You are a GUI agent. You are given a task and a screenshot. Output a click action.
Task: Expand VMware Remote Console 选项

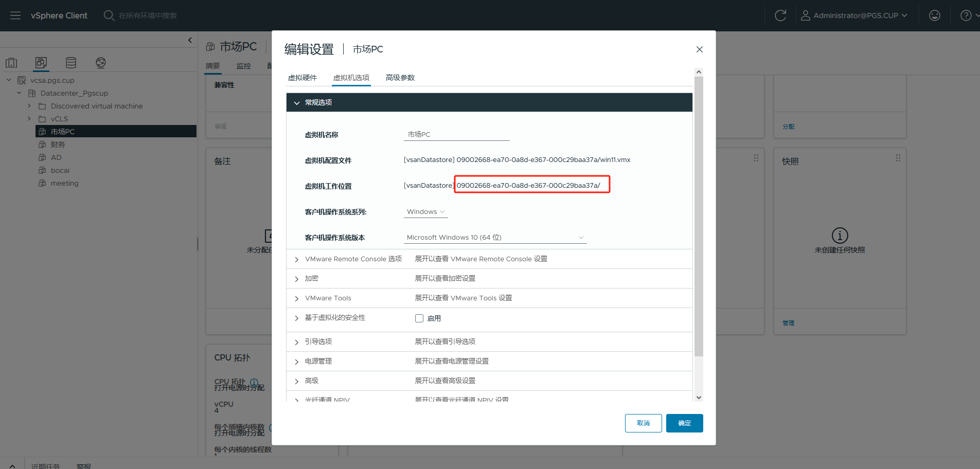pyautogui.click(x=297, y=260)
